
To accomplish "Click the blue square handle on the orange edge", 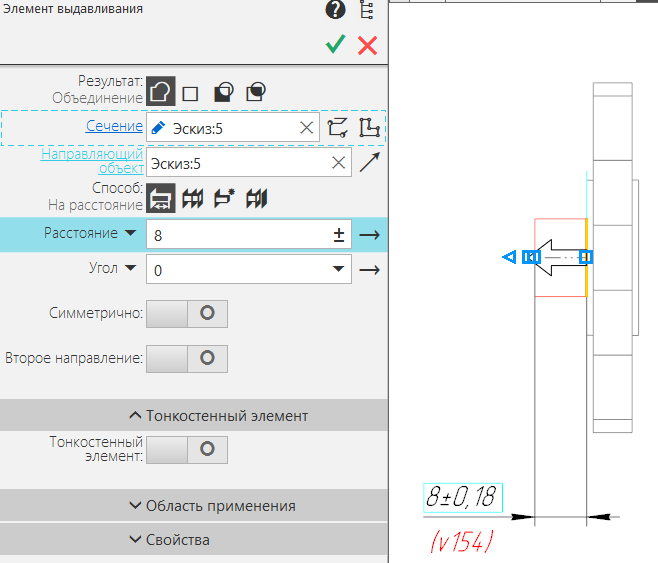I will 586,257.
